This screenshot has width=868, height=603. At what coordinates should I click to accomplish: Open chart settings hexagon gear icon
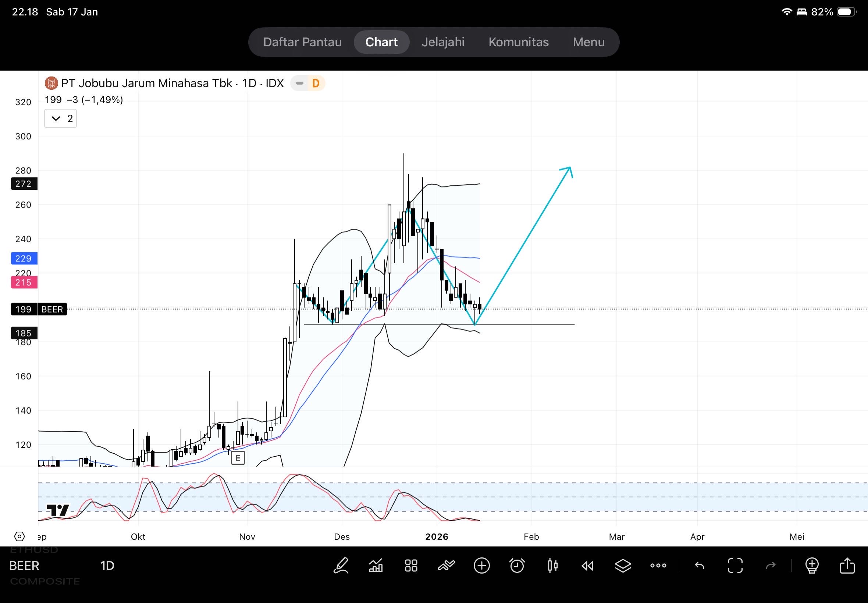click(x=19, y=536)
